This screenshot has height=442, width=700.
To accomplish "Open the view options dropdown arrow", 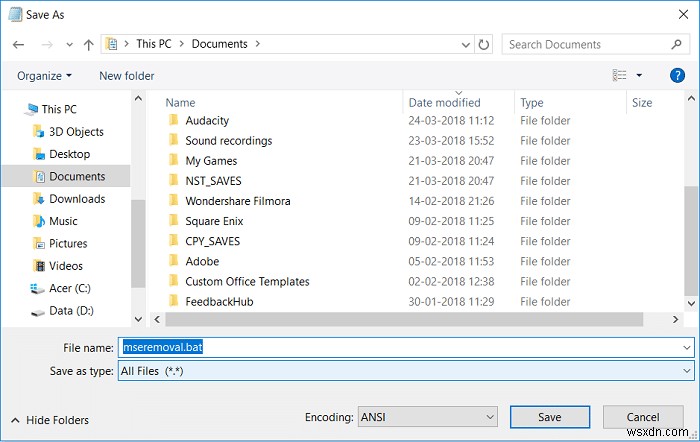I will point(639,75).
